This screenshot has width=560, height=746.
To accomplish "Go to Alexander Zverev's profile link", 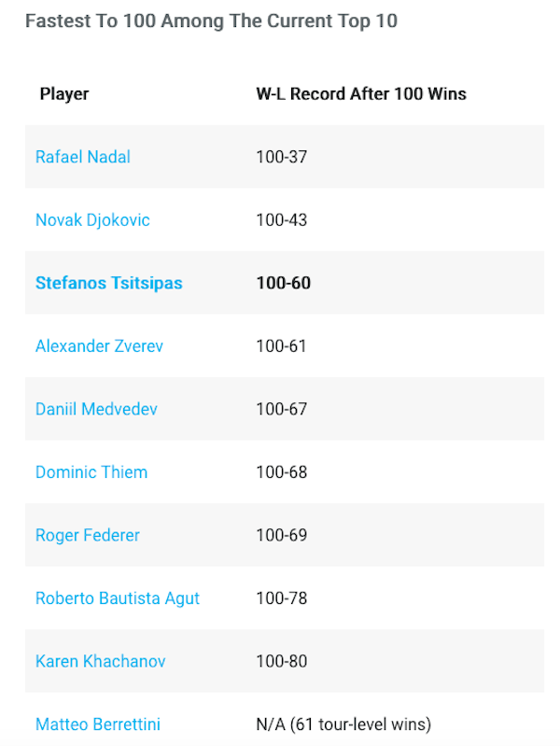I will (99, 346).
